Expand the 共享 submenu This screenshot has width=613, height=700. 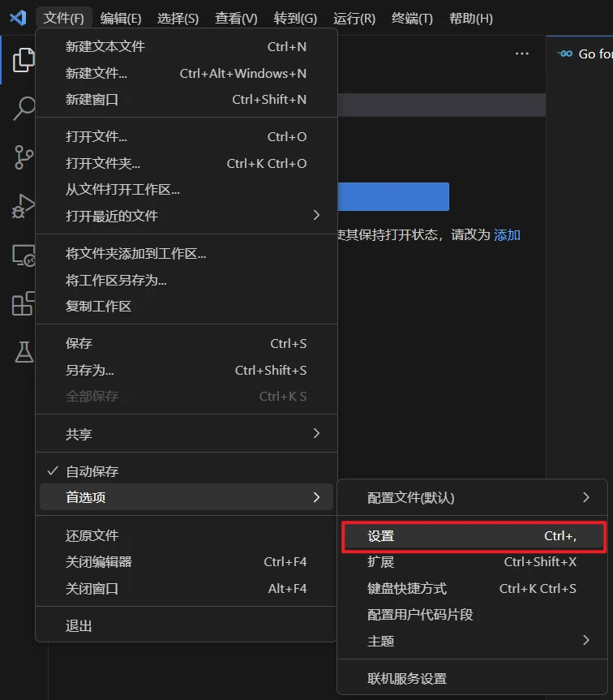tap(186, 433)
